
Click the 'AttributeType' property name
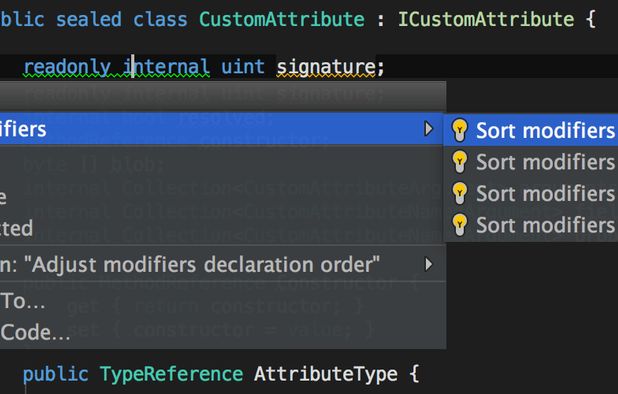[x=326, y=374]
